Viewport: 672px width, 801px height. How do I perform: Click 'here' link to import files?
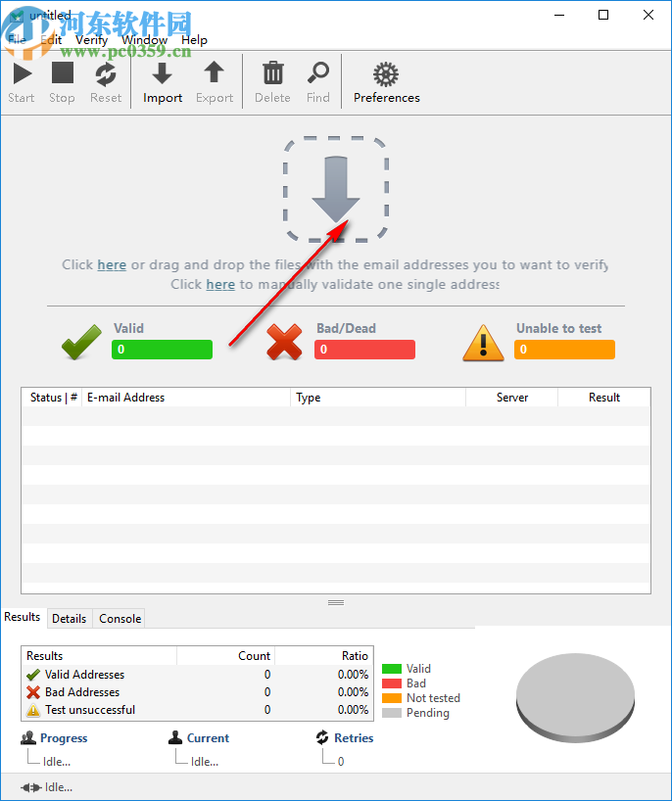(x=112, y=265)
